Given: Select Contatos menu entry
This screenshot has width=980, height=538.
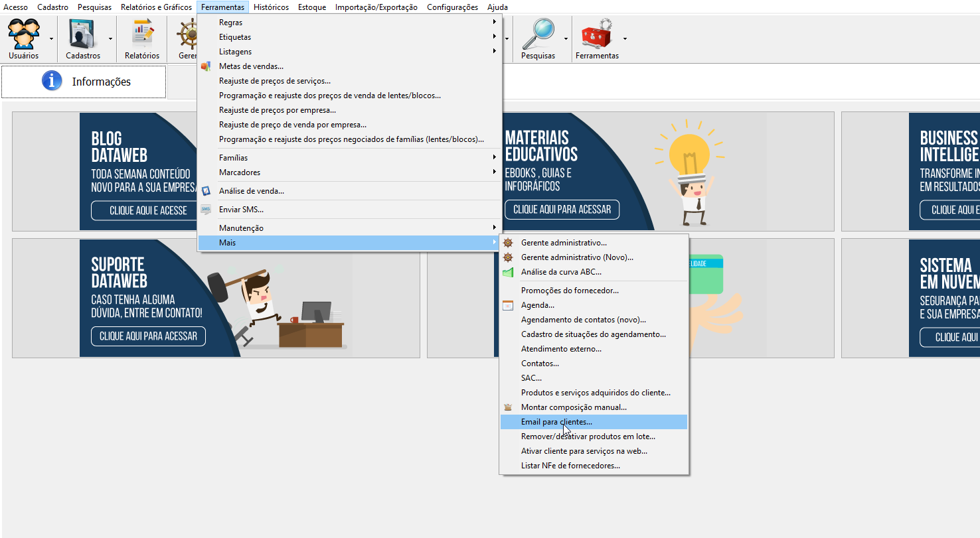Looking at the screenshot, I should tap(594, 364).
